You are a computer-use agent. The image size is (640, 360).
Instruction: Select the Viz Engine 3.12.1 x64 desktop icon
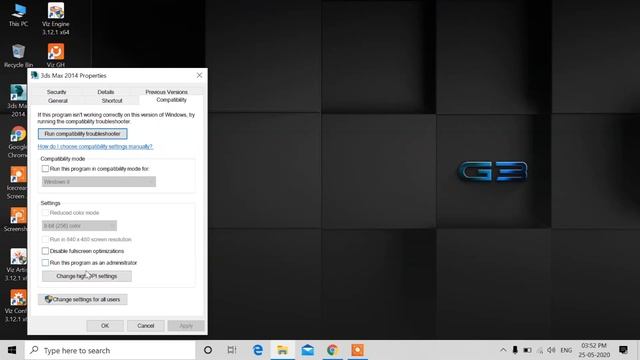[x=56, y=19]
